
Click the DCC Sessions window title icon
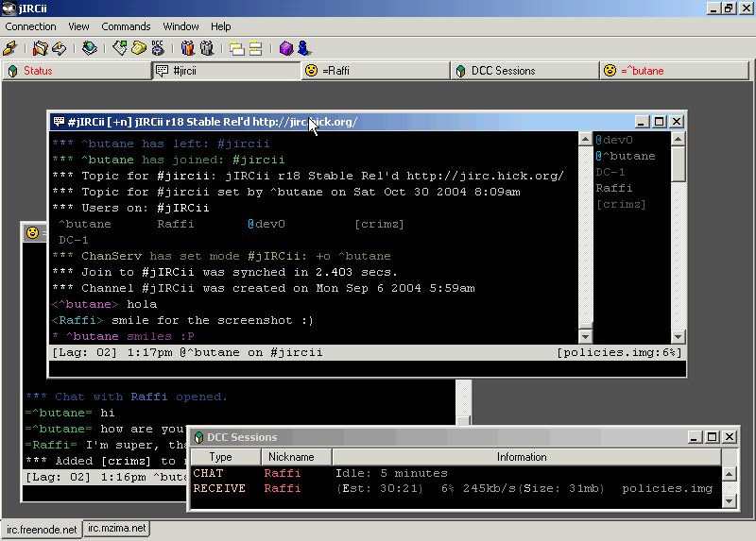pyautogui.click(x=198, y=437)
